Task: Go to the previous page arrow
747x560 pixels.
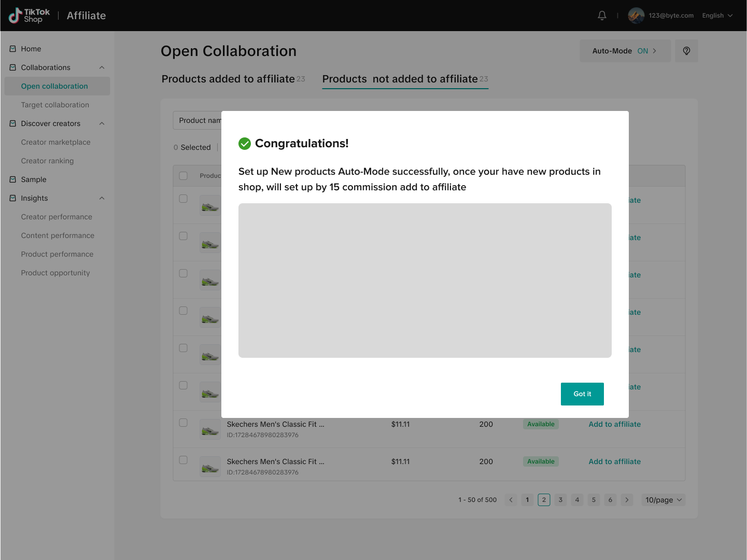Action: click(511, 500)
